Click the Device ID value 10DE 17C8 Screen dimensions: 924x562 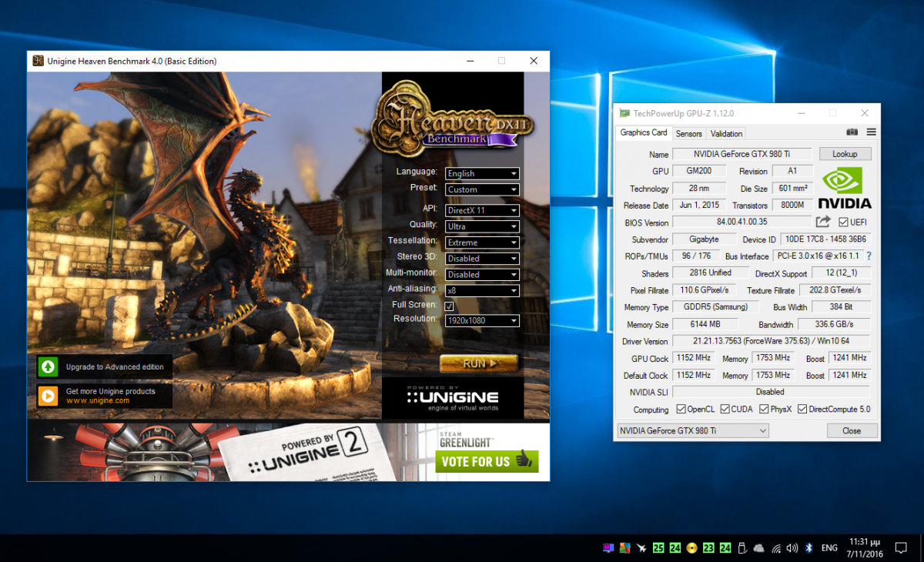point(825,239)
